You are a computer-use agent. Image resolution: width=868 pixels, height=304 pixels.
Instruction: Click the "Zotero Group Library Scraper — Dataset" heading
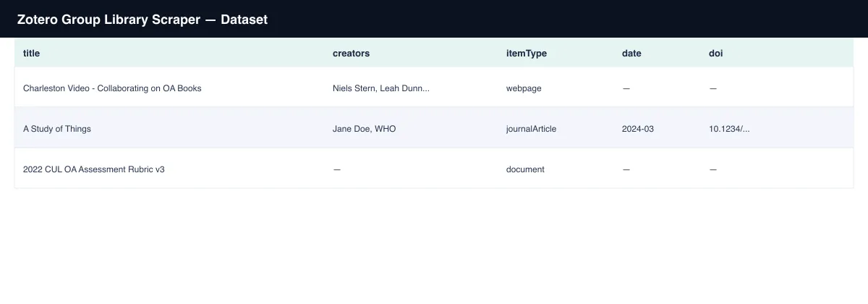142,20
